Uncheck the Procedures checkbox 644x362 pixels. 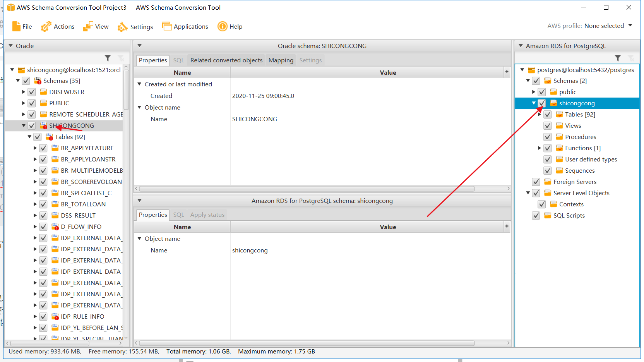click(548, 137)
